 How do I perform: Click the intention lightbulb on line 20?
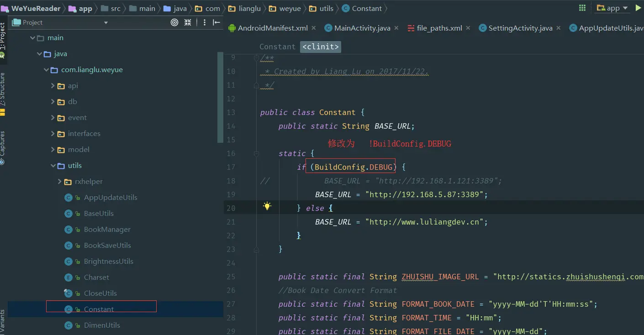(267, 206)
